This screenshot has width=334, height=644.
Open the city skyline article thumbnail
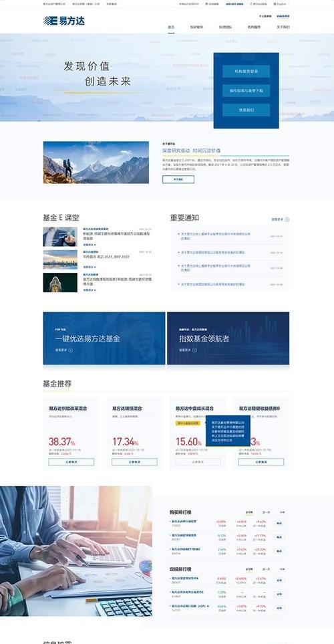click(60, 259)
